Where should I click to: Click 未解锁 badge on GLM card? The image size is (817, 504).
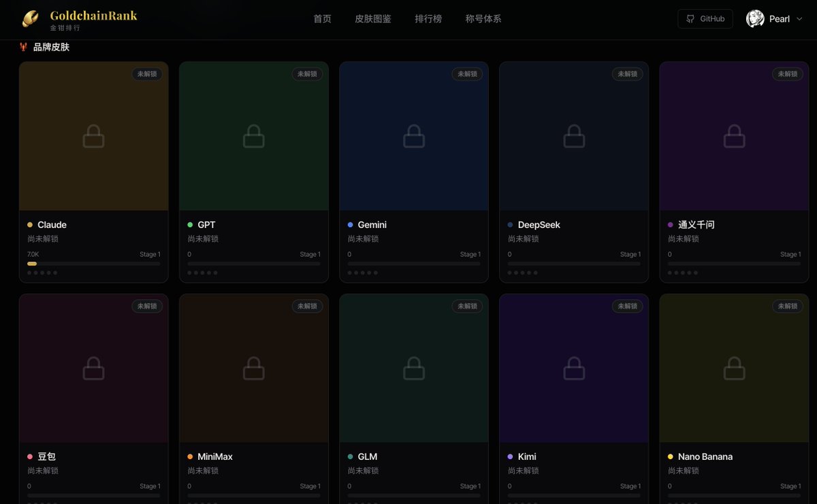467,306
